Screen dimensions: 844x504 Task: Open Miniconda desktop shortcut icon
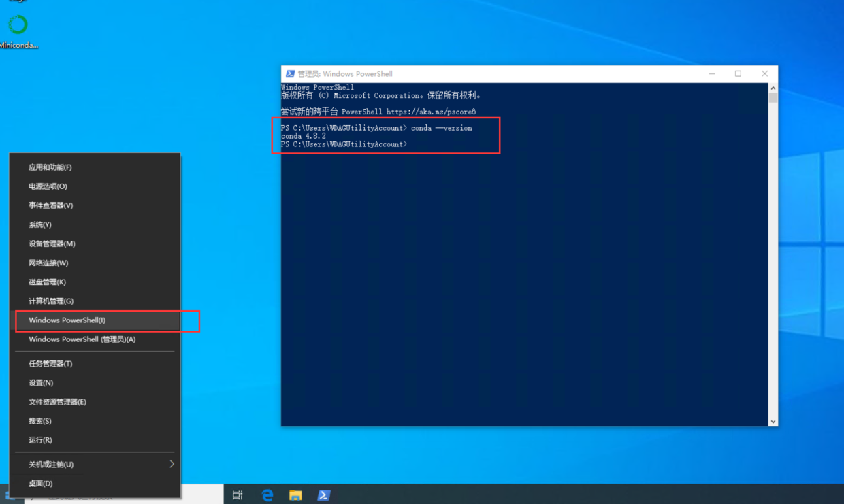tap(18, 31)
